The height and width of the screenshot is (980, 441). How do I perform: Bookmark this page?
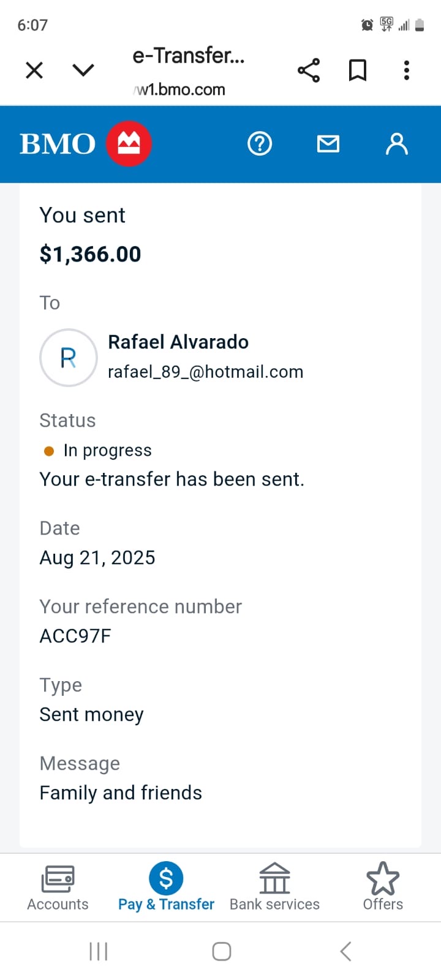click(x=358, y=70)
